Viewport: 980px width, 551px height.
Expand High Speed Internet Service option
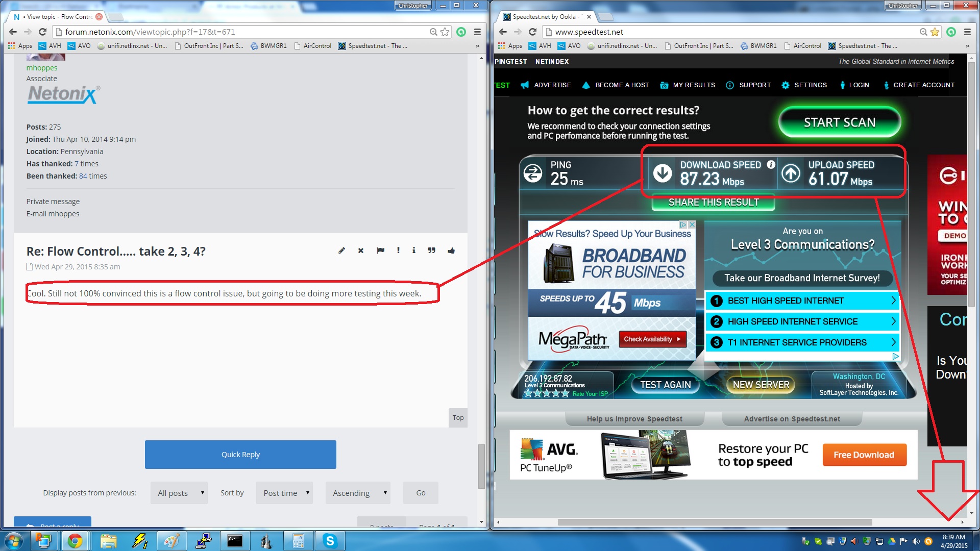click(802, 321)
